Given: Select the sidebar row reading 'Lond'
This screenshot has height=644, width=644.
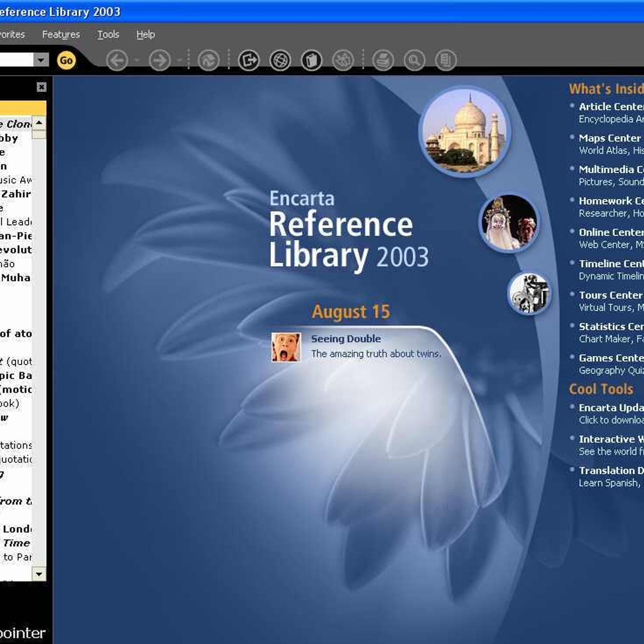Looking at the screenshot, I should point(16,529).
